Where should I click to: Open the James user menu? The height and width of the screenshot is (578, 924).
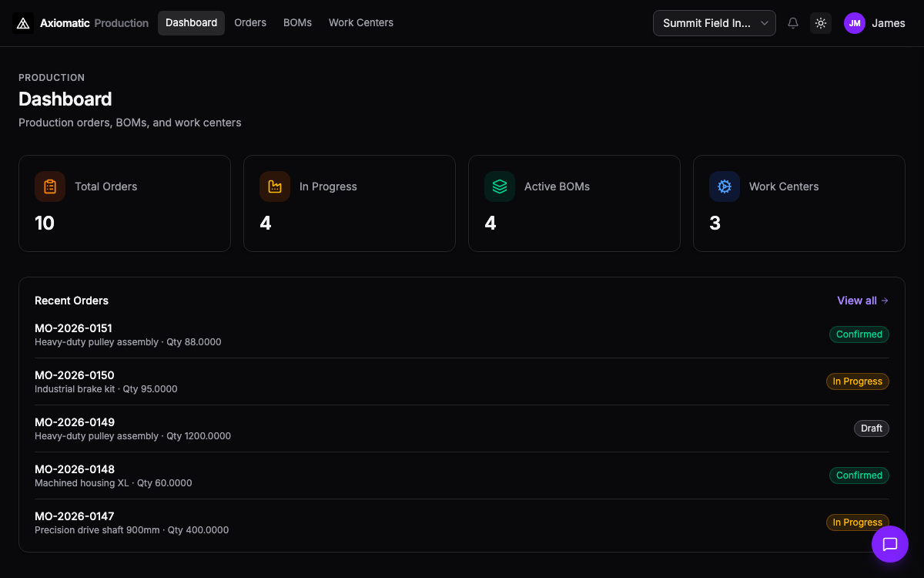(x=888, y=23)
